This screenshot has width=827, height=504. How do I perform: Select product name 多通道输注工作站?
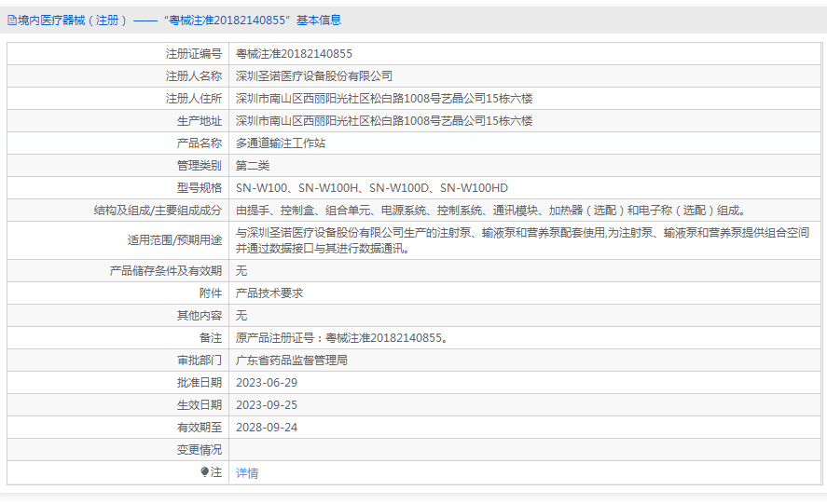(x=281, y=143)
